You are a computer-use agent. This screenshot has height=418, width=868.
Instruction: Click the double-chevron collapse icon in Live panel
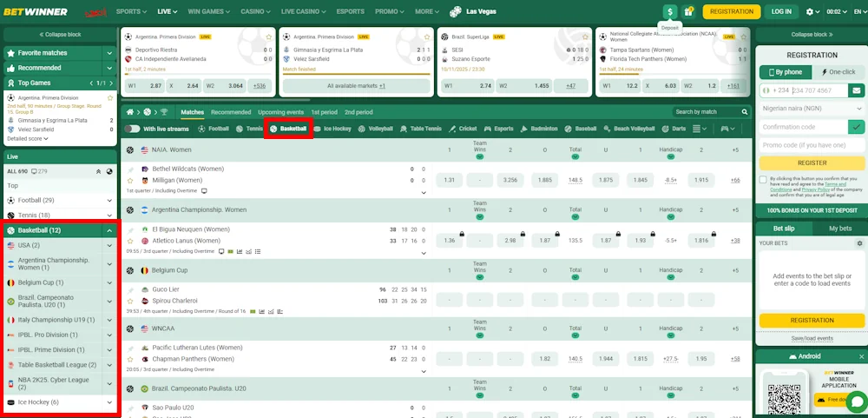pos(99,171)
